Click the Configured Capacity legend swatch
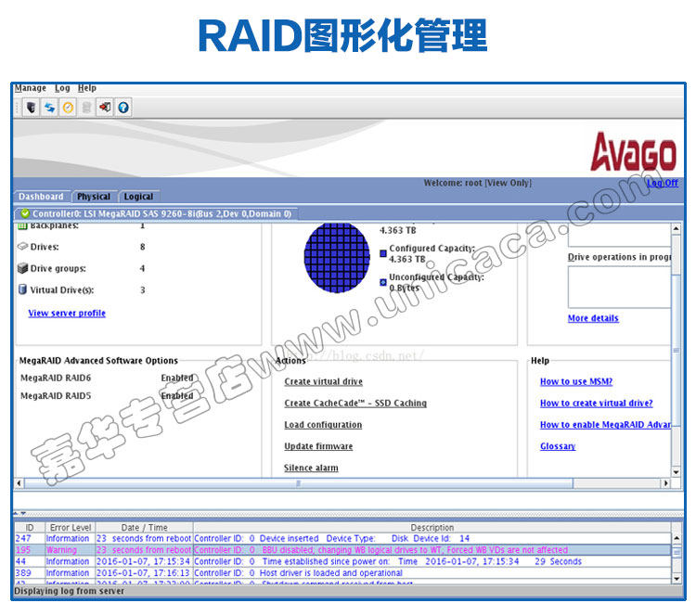Screen dimensions: 696x616 pos(383,253)
